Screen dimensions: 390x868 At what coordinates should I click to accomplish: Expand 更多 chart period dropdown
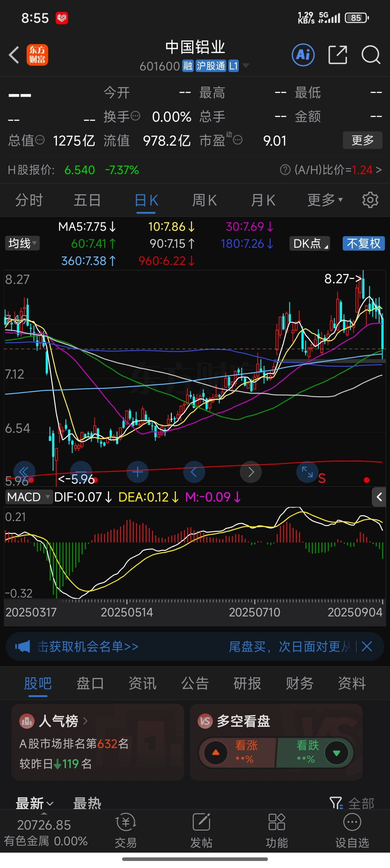click(x=325, y=200)
